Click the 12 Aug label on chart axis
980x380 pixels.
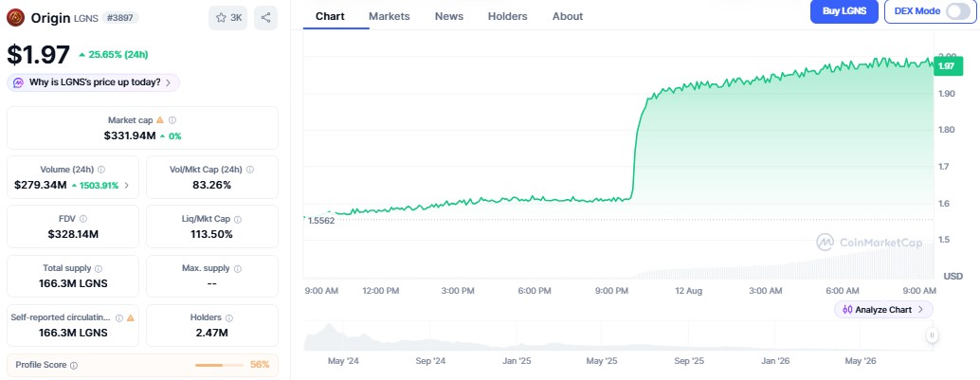tap(689, 291)
